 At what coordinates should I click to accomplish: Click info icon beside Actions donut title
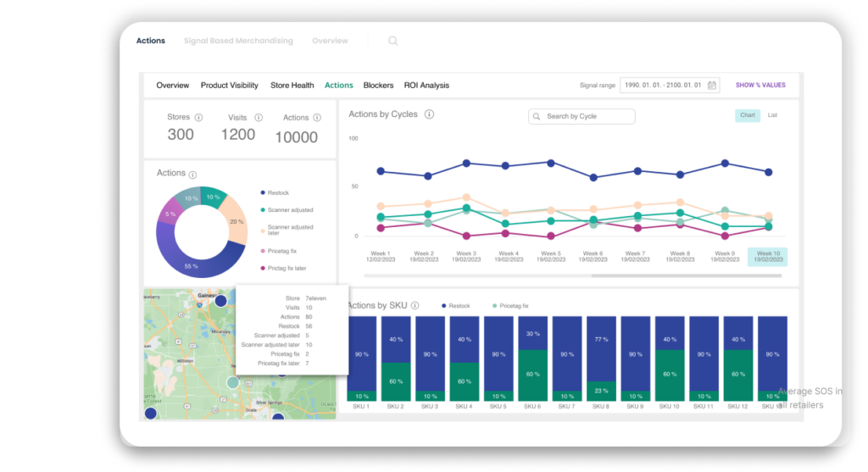(193, 174)
